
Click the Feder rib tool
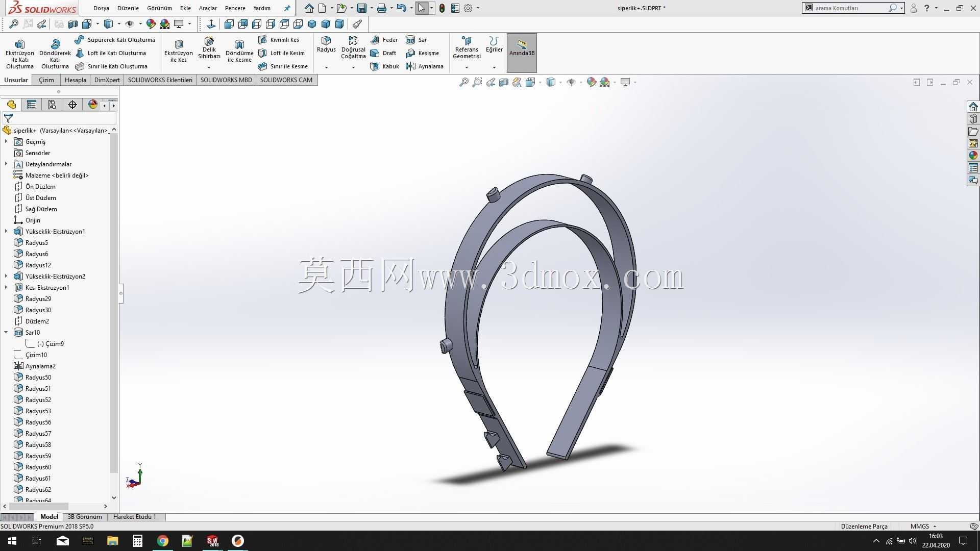(384, 40)
